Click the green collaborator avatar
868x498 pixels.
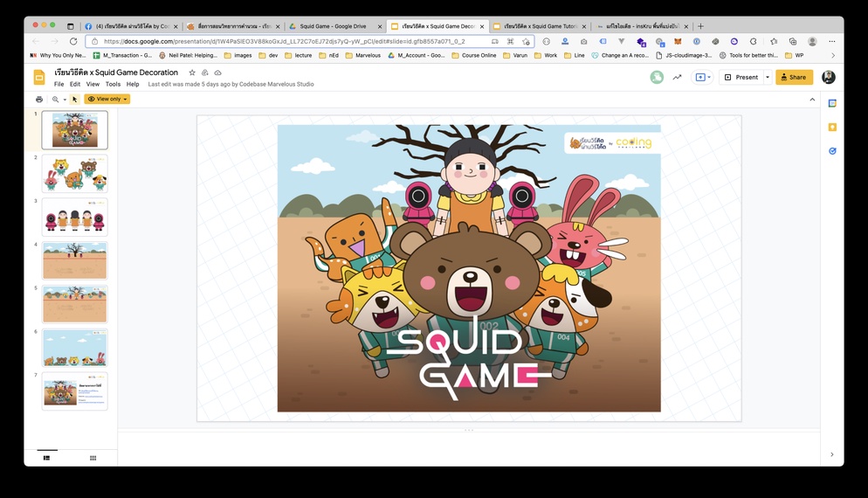[657, 77]
